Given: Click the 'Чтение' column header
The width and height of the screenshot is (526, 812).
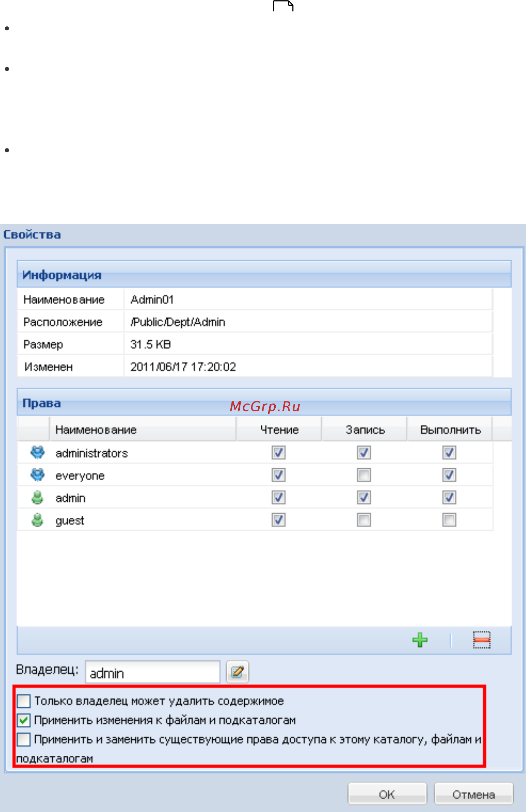Looking at the screenshot, I should point(279,430).
